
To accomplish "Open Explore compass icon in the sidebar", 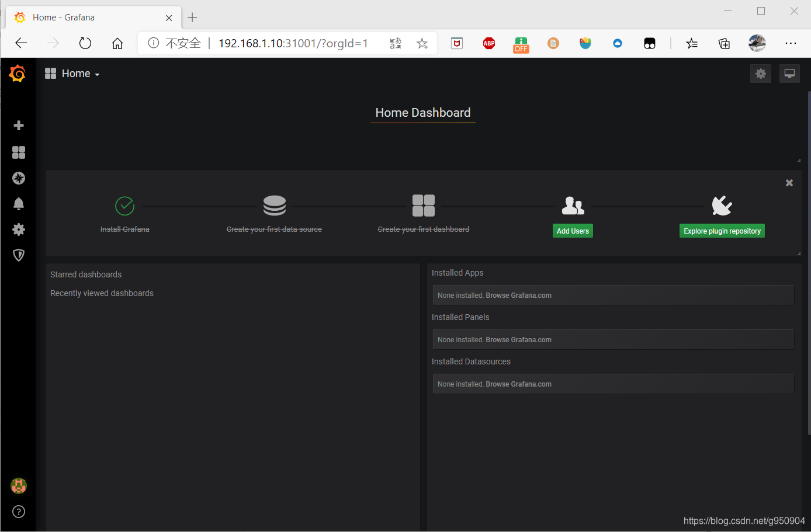I will pos(19,178).
